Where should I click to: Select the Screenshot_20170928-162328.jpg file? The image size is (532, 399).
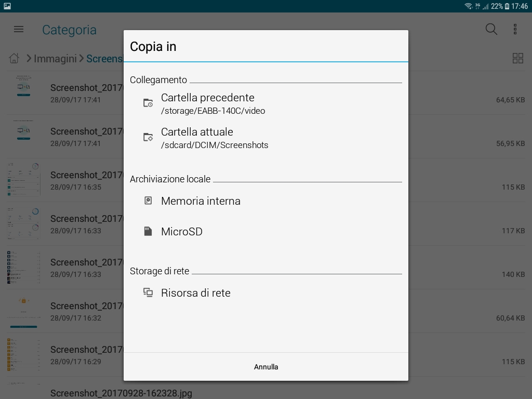[121, 393]
